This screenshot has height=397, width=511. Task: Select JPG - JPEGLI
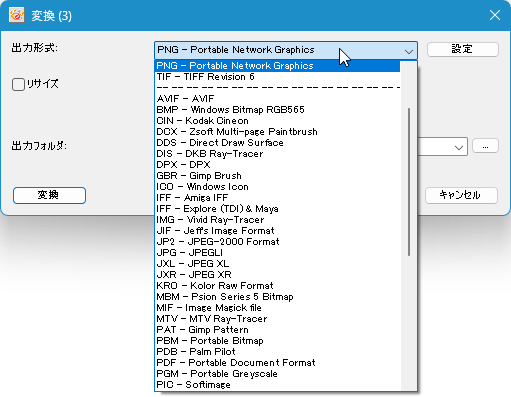pyautogui.click(x=278, y=253)
